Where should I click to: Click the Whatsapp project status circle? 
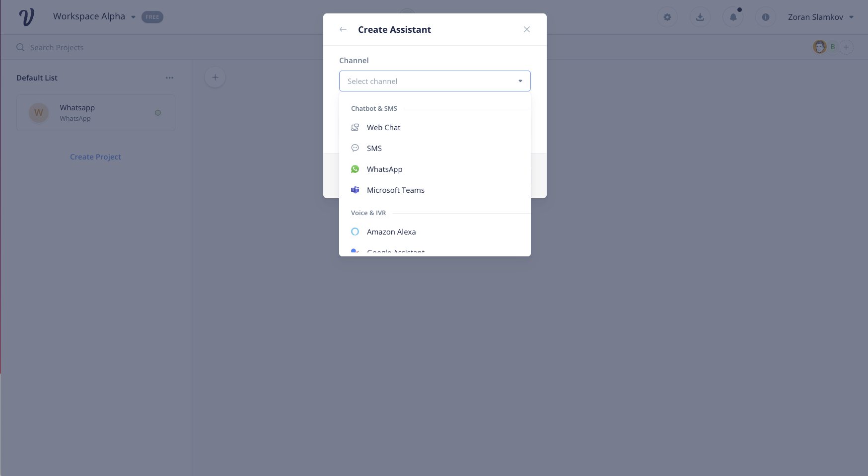pyautogui.click(x=158, y=113)
